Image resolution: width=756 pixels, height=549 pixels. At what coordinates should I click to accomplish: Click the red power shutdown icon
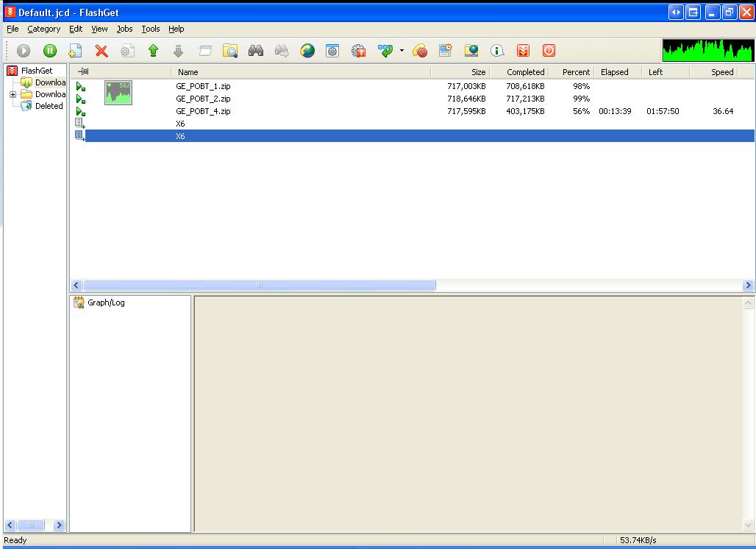coord(549,51)
